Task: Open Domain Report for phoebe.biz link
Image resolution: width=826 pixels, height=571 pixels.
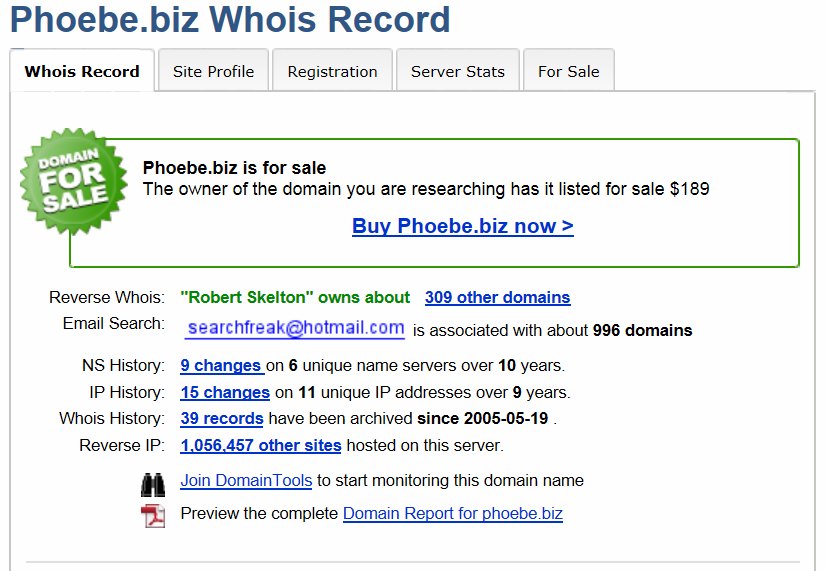Action: 452,514
